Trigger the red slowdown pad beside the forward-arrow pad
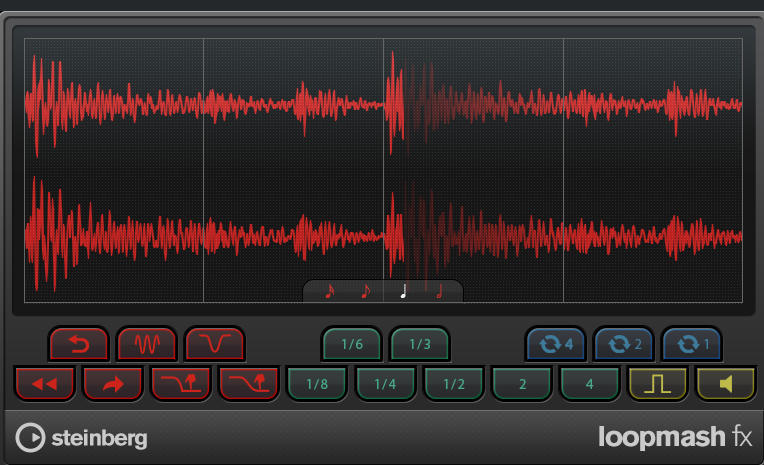This screenshot has width=764, height=465. (x=181, y=384)
